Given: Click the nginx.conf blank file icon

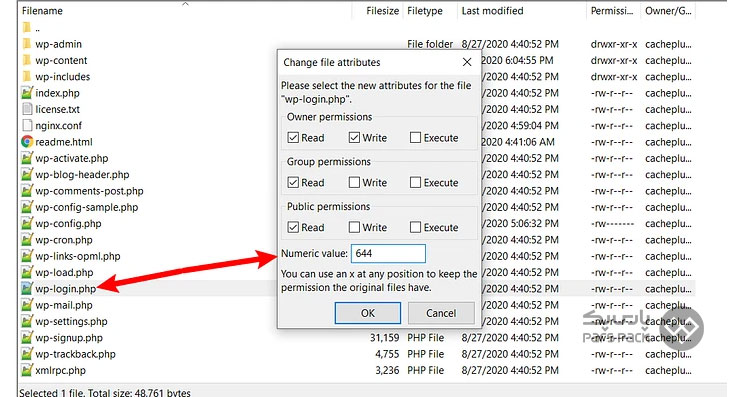Looking at the screenshot, I should pyautogui.click(x=27, y=125).
